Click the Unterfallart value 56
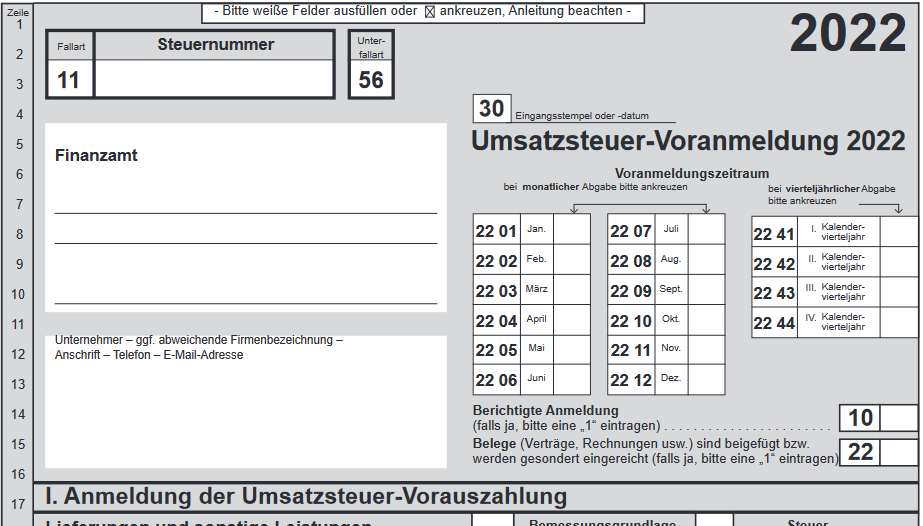This screenshot has width=923, height=526. click(371, 80)
